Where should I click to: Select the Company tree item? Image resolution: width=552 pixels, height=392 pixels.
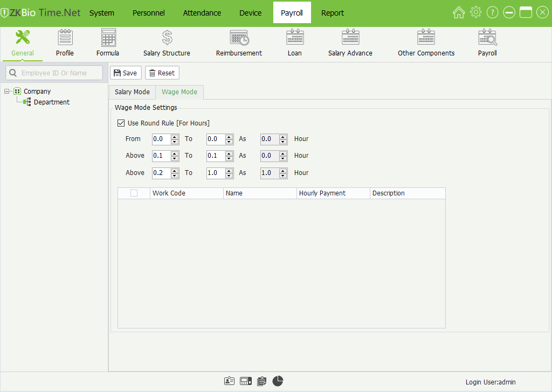coord(37,92)
